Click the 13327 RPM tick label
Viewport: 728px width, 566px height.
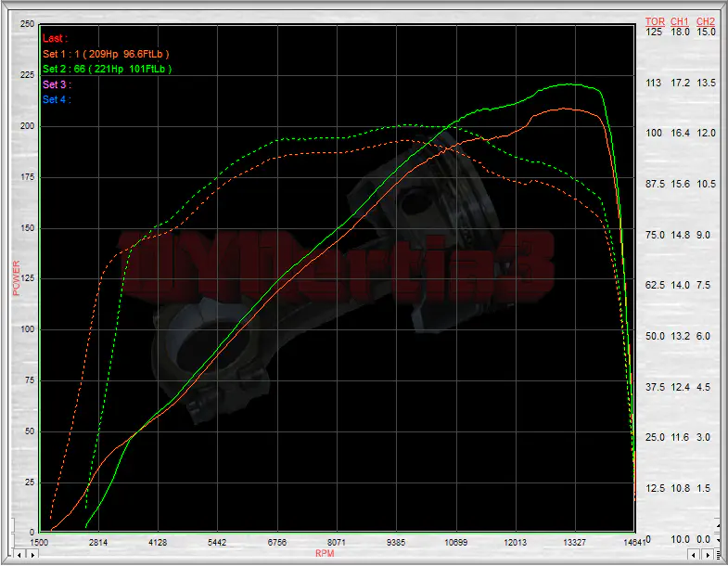(575, 542)
